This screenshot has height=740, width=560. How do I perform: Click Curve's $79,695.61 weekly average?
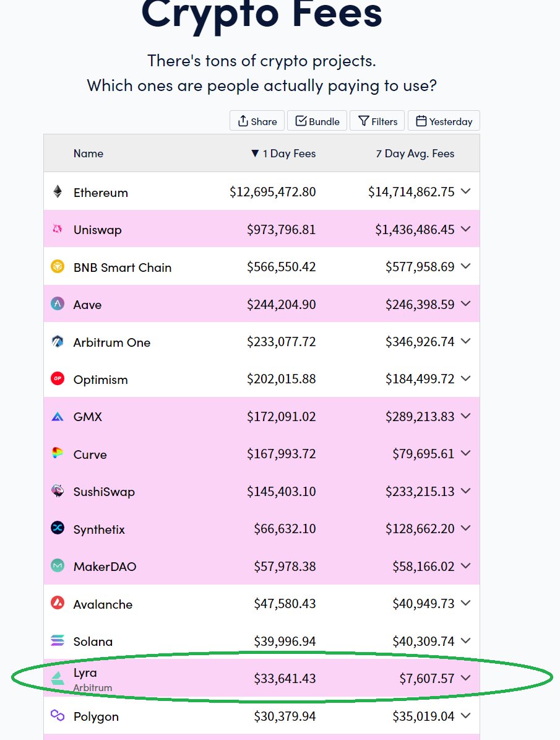424,454
